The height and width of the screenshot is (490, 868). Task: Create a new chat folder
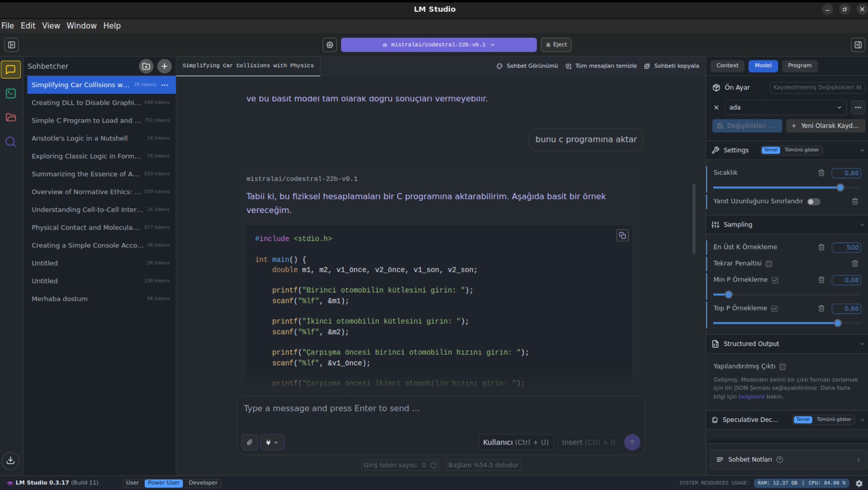[146, 66]
